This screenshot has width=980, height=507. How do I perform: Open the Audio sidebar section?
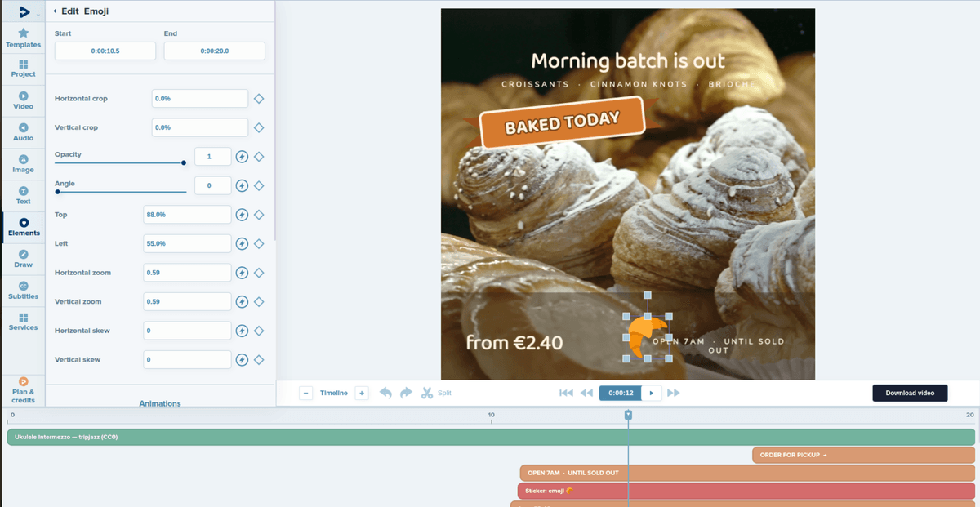point(23,132)
